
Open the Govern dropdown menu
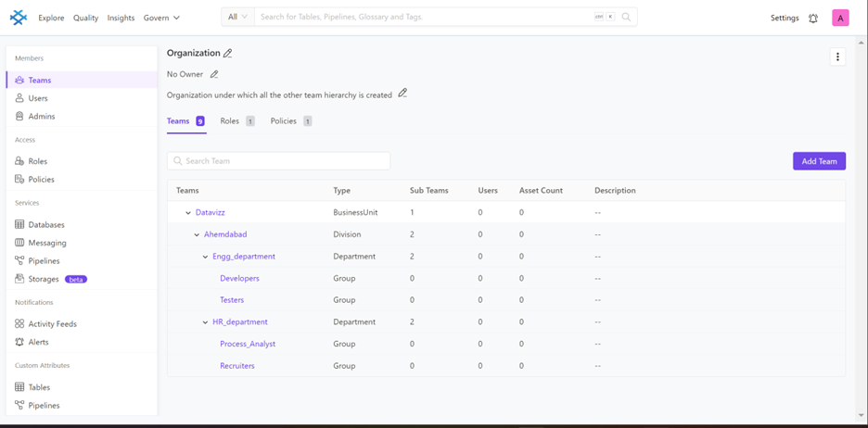coord(161,18)
